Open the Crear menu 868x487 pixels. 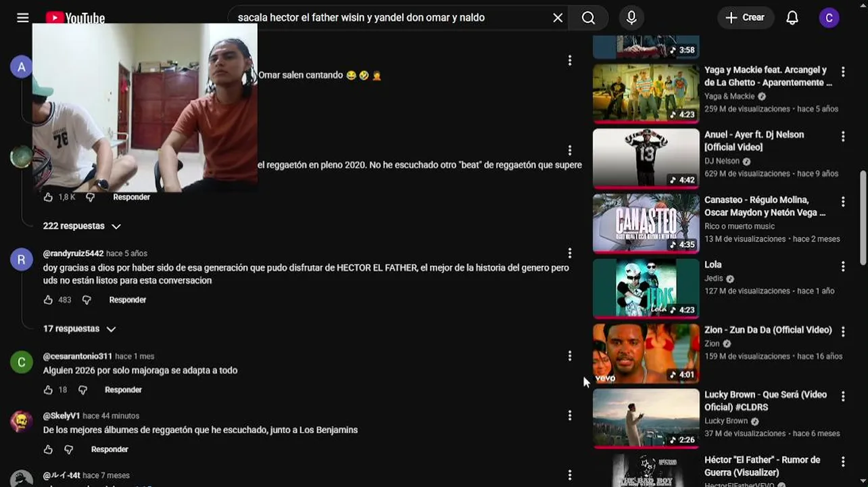744,18
